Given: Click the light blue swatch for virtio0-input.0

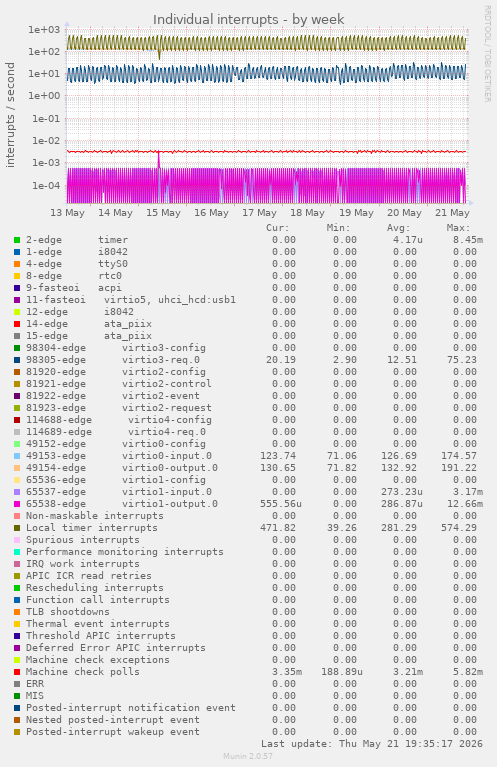Looking at the screenshot, I should 17,456.
